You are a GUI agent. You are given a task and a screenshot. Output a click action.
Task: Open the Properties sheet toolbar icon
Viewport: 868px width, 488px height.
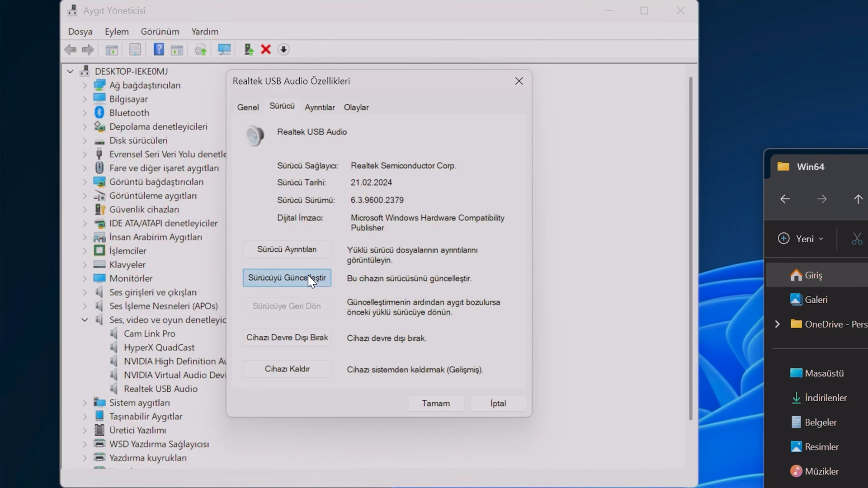(135, 50)
